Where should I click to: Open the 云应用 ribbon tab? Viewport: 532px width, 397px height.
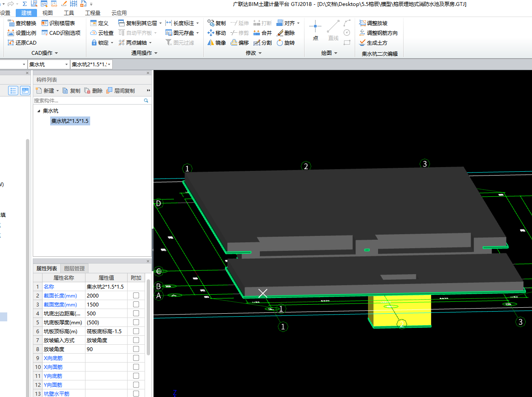[x=119, y=13]
